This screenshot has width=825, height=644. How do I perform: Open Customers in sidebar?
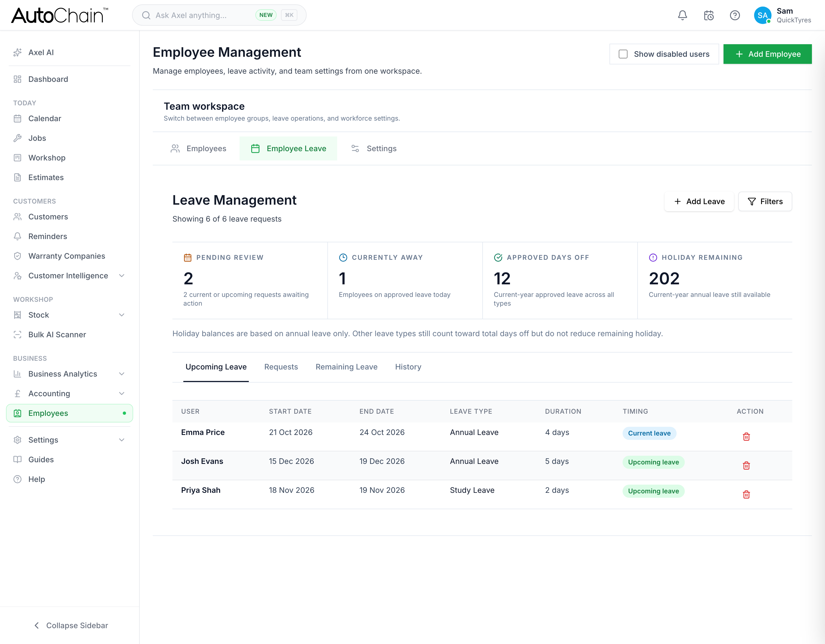tap(70, 217)
